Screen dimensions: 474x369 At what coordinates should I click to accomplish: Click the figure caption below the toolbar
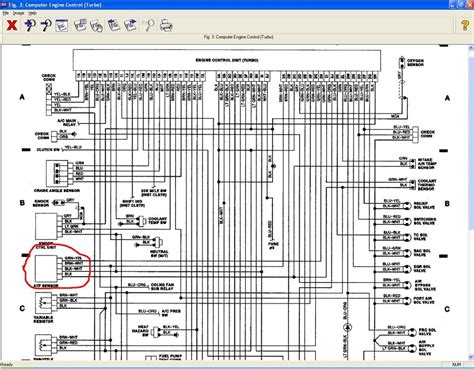(238, 37)
